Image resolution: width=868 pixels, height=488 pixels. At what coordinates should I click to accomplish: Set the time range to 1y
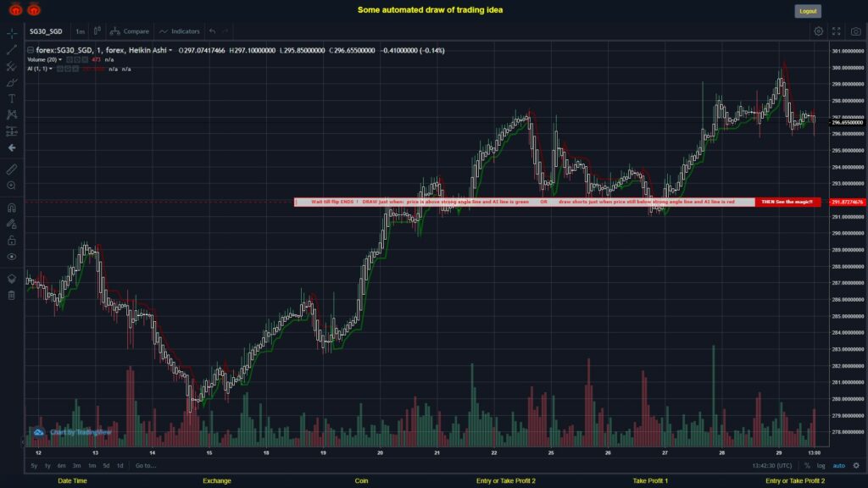tap(47, 465)
